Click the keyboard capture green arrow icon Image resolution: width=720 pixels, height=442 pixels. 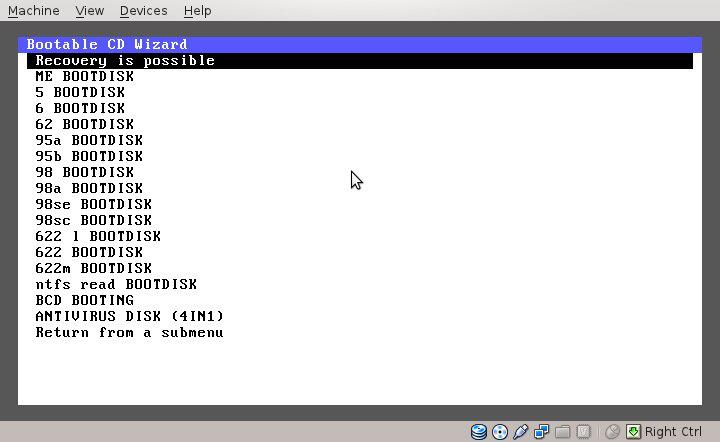pyautogui.click(x=633, y=432)
